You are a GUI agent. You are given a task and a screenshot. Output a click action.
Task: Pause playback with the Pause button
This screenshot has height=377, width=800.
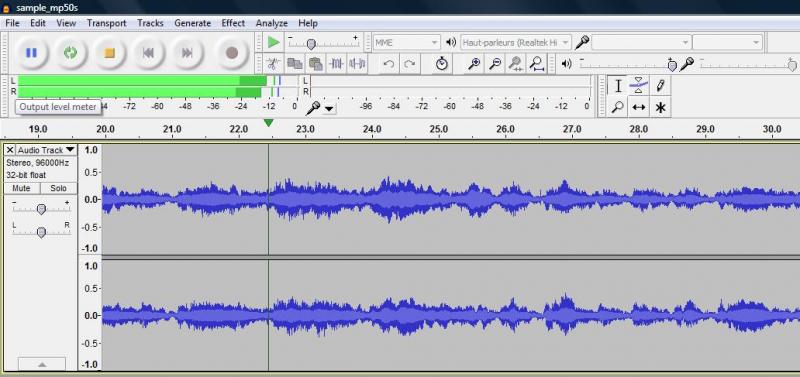click(31, 53)
